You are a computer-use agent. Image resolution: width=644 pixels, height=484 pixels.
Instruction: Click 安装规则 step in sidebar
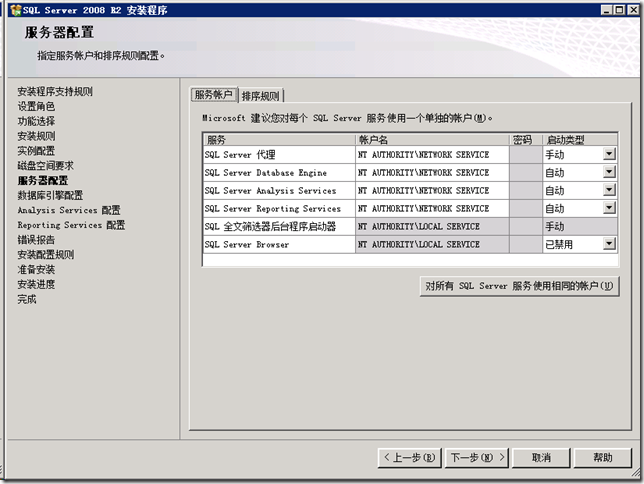click(36, 136)
